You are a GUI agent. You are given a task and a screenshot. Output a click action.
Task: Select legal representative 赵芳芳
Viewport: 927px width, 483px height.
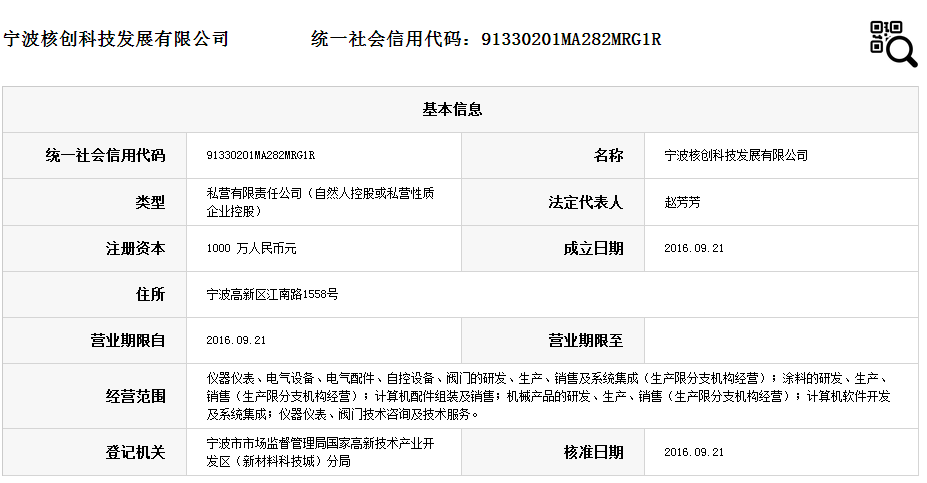click(x=682, y=202)
